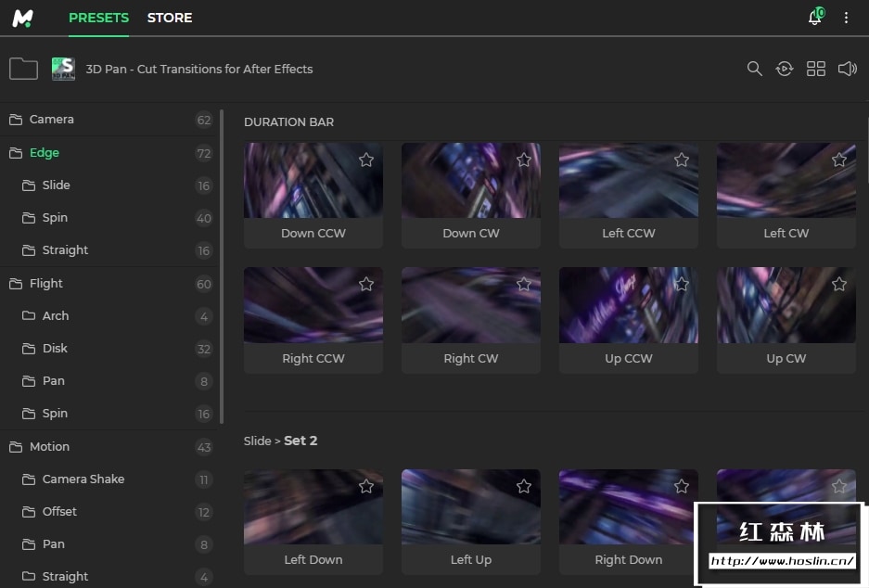Select the Up CW preset thumbnail
This screenshot has width=869, height=588.
click(x=786, y=305)
